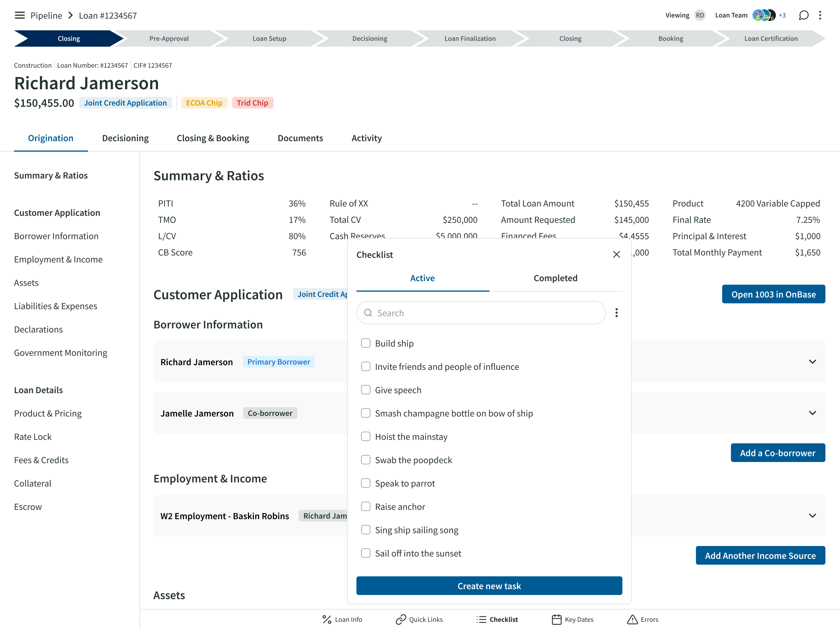Viewport: 840px width, 630px height.
Task: Switch to Completed checklist tab
Action: (555, 278)
